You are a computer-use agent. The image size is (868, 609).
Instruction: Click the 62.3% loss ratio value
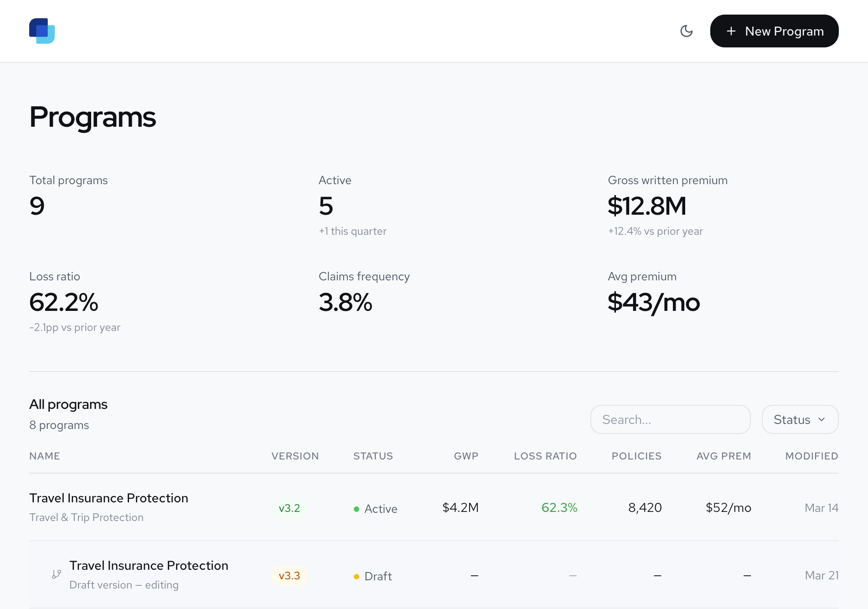tap(559, 507)
